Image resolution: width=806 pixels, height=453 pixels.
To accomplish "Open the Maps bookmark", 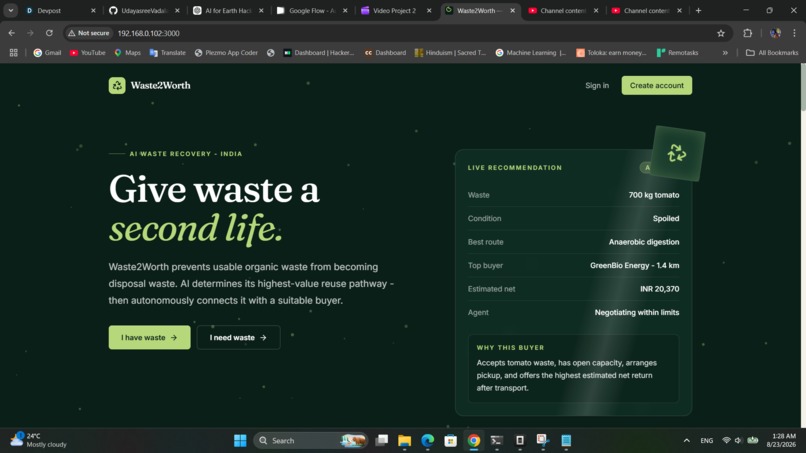I will click(127, 52).
